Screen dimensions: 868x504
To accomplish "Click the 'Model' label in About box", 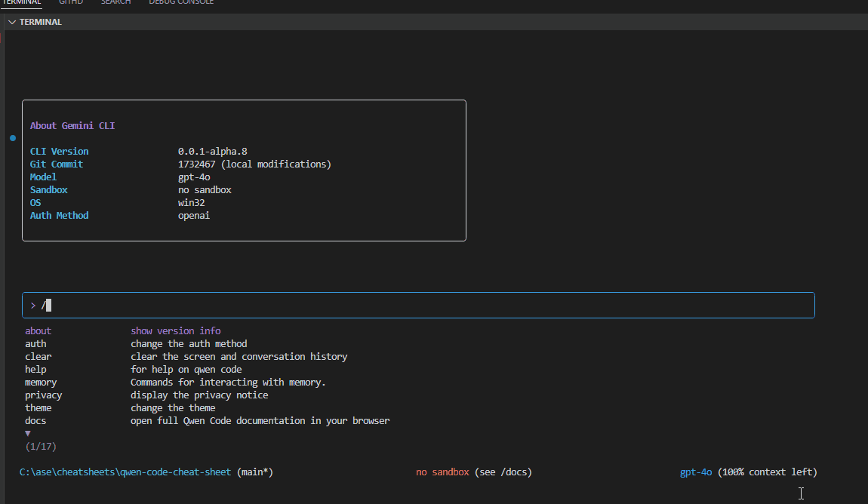I will pyautogui.click(x=43, y=177).
